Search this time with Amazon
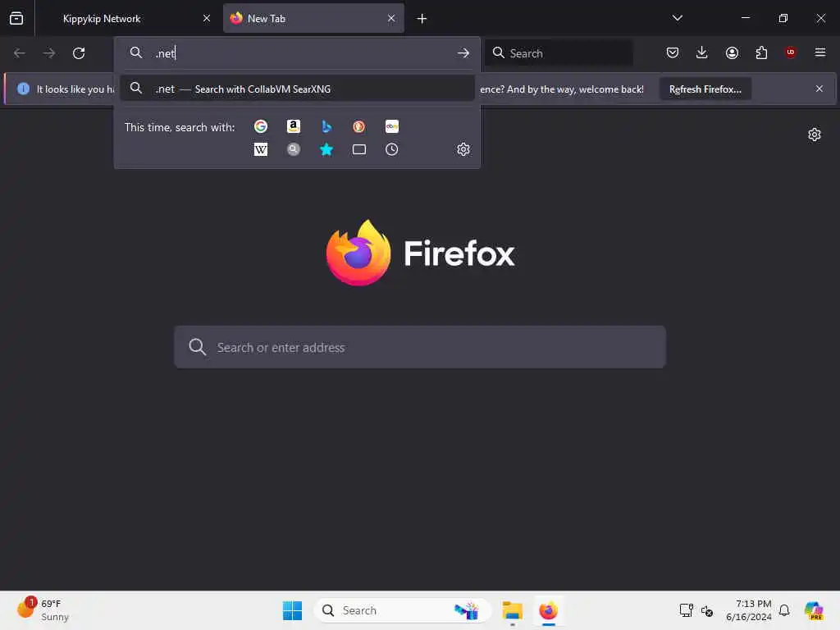The width and height of the screenshot is (840, 630). tap(293, 126)
